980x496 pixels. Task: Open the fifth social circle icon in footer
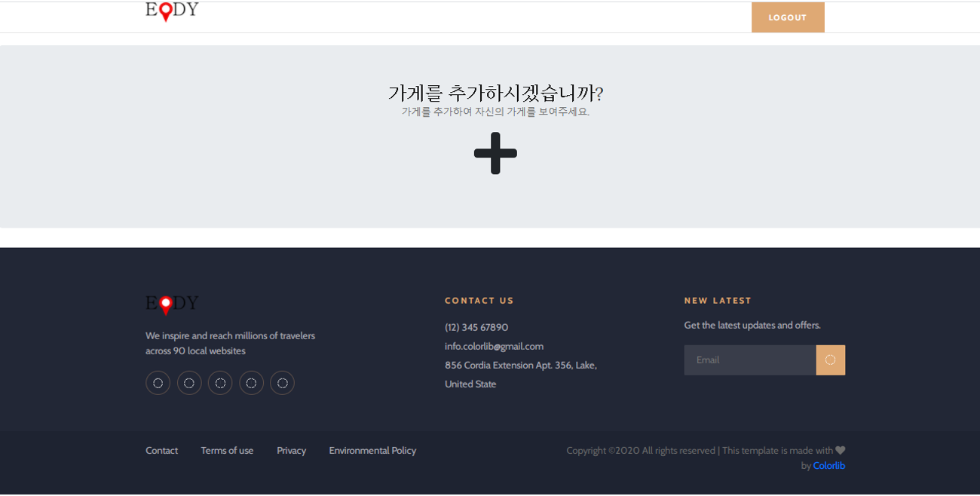pos(282,383)
